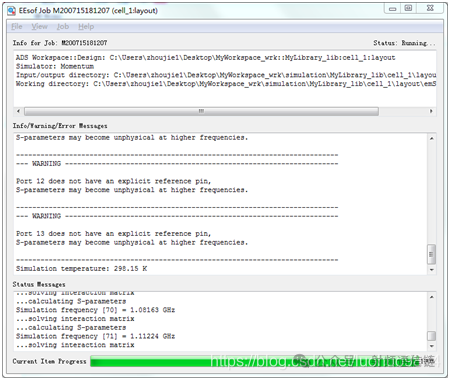Click the job info horizontal scrollbar thumb
Image resolution: width=450 pixels, height=380 pixels.
tap(201, 111)
